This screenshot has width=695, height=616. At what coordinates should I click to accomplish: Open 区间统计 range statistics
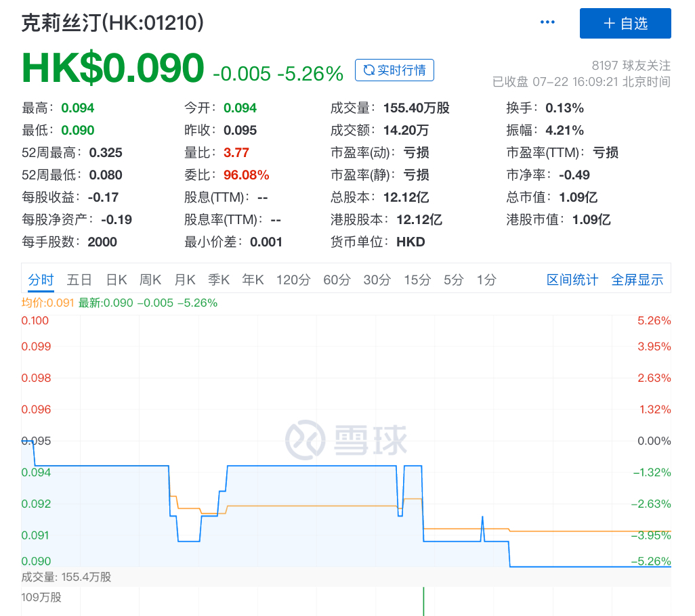tap(572, 280)
